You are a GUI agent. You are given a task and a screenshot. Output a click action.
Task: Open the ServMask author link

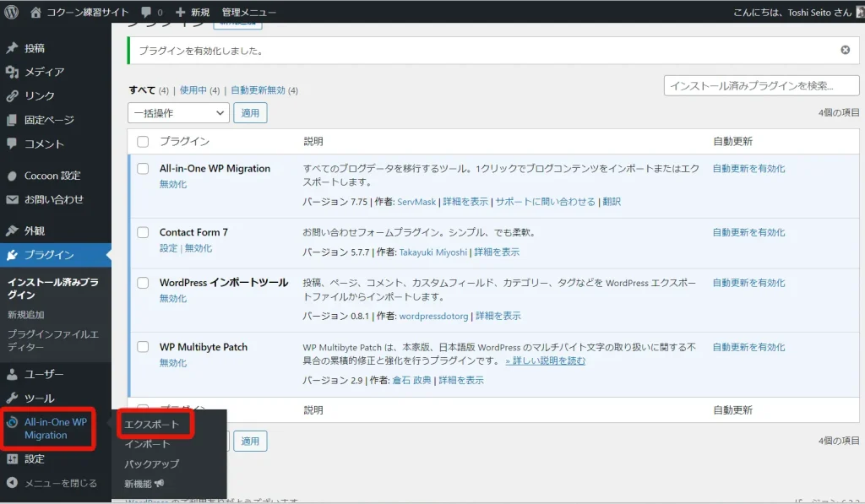(x=416, y=202)
